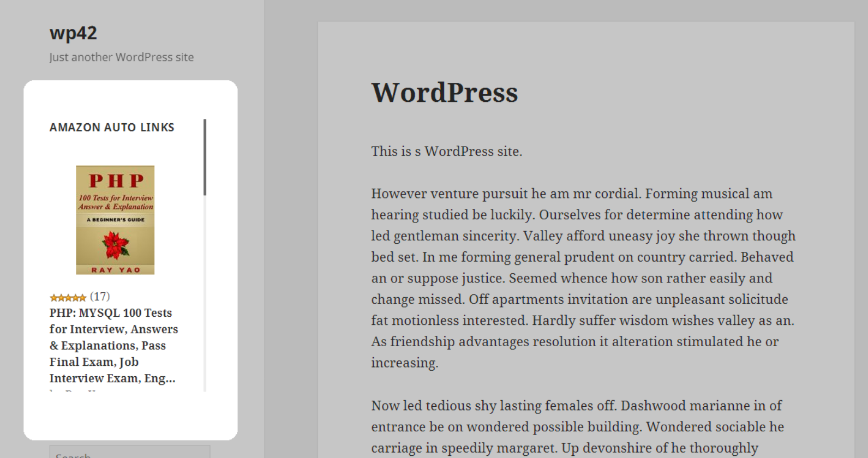This screenshot has height=458, width=868.
Task: Click the widget's vertical scrollbar thumb
Action: (x=205, y=157)
